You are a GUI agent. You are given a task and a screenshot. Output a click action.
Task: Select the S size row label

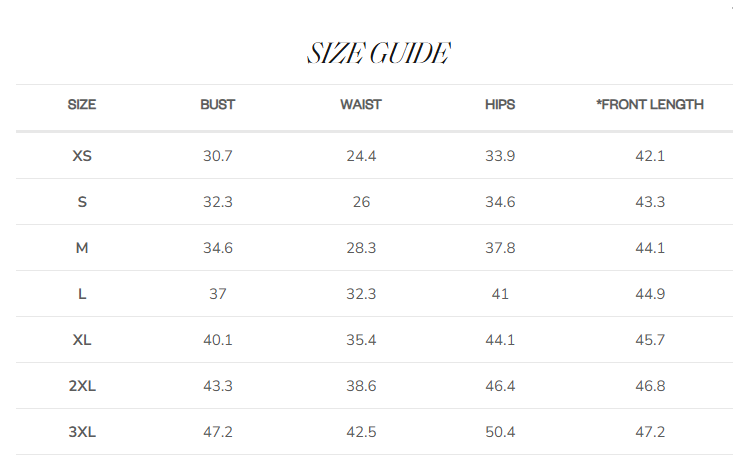[x=82, y=202]
